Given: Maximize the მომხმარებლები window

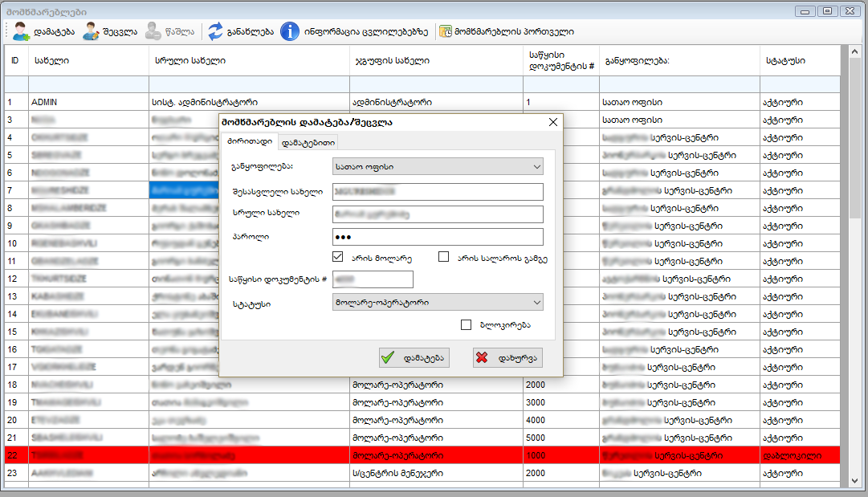Looking at the screenshot, I should click(827, 10).
